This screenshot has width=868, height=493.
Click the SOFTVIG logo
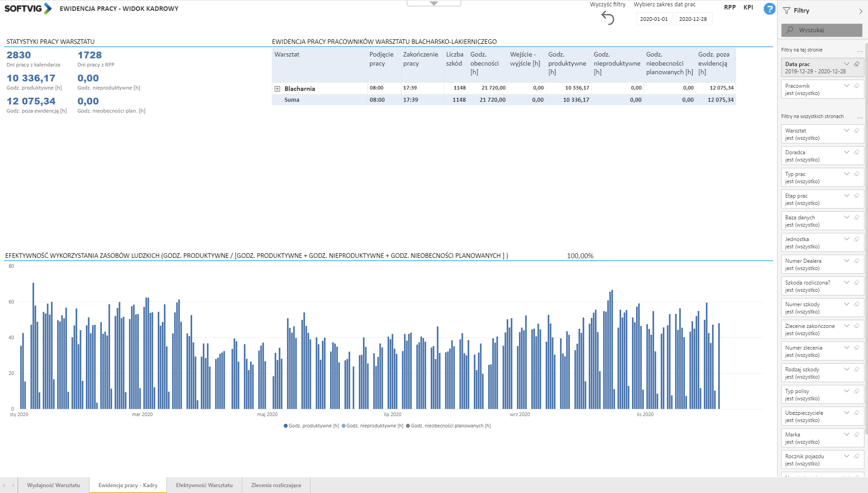click(x=28, y=9)
